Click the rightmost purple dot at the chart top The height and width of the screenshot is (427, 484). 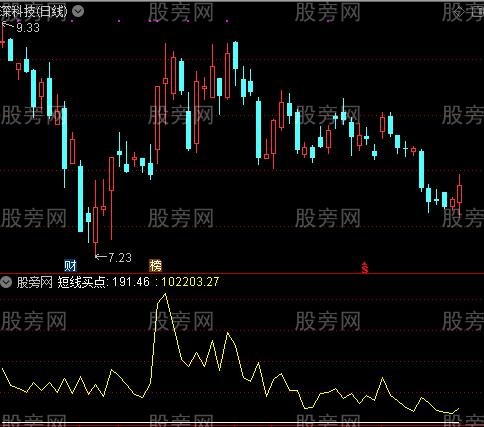227,21
